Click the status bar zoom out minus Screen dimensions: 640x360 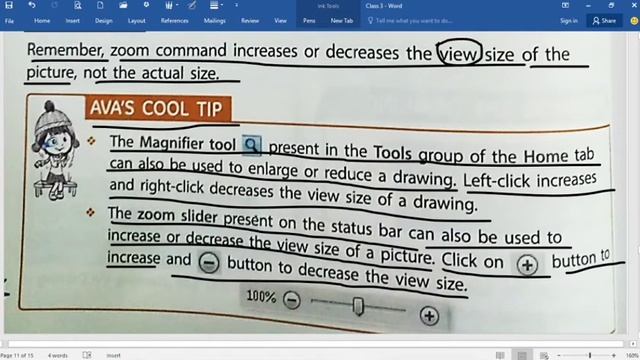(x=559, y=356)
